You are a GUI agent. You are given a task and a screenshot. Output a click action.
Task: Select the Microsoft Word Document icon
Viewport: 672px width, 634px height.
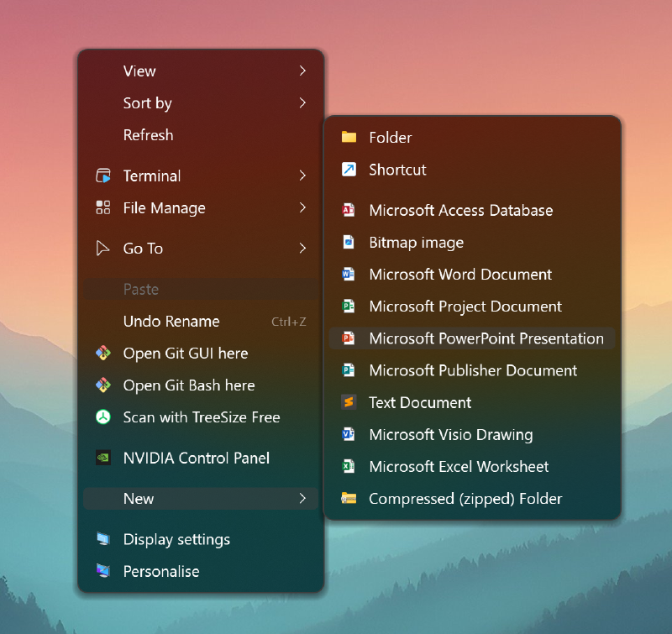tap(349, 275)
